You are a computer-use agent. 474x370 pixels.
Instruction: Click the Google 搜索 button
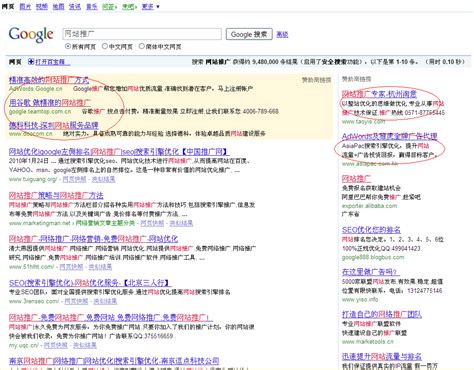click(x=249, y=34)
